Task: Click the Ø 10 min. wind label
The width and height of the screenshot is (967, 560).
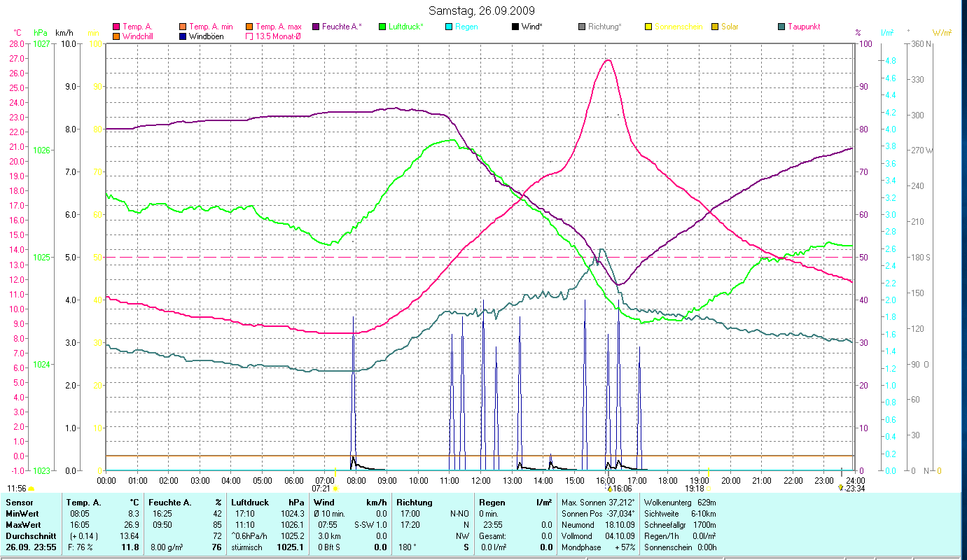Action: [x=330, y=514]
